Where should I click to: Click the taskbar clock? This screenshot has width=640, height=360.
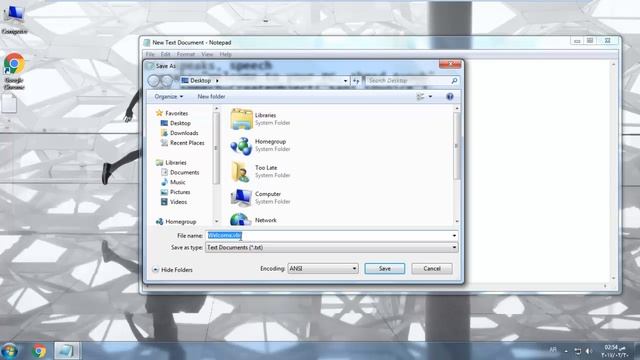615,351
